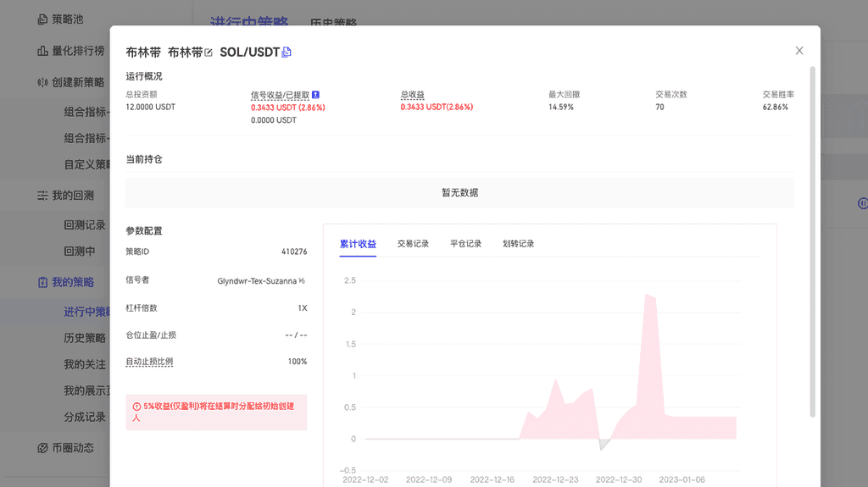Switch to the 交易记录 tab

point(413,244)
